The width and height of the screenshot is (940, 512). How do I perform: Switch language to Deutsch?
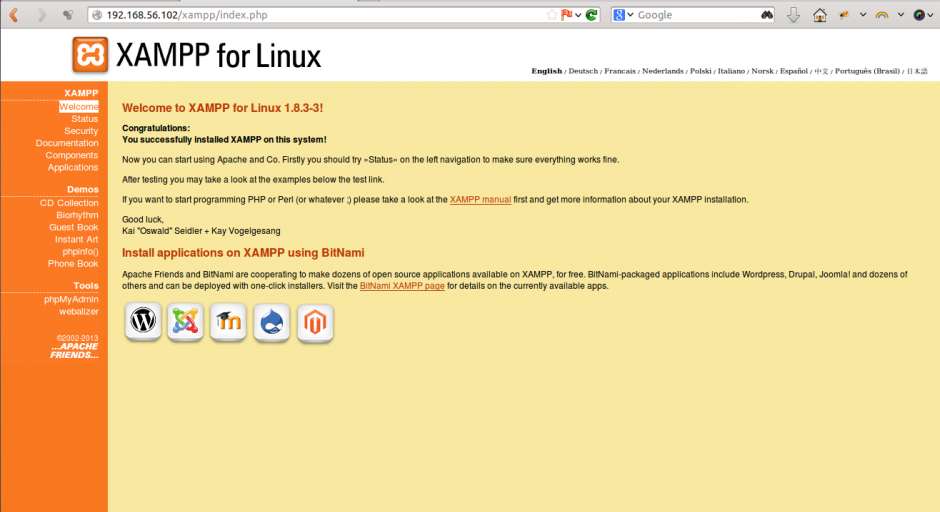[583, 71]
